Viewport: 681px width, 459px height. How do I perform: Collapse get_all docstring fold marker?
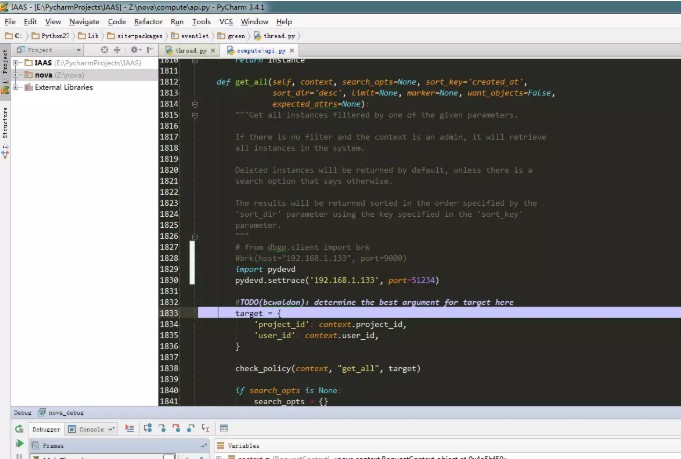click(x=195, y=116)
